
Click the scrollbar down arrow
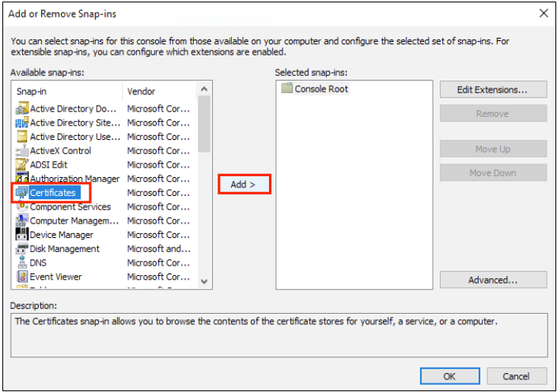tap(204, 281)
